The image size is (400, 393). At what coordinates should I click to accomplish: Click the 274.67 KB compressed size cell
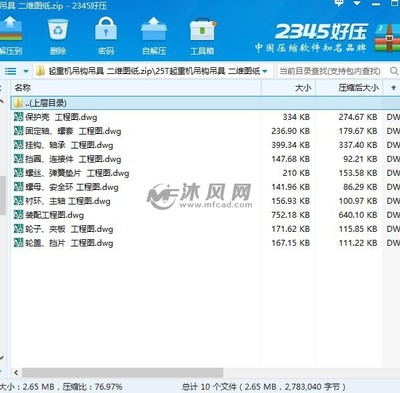[358, 117]
